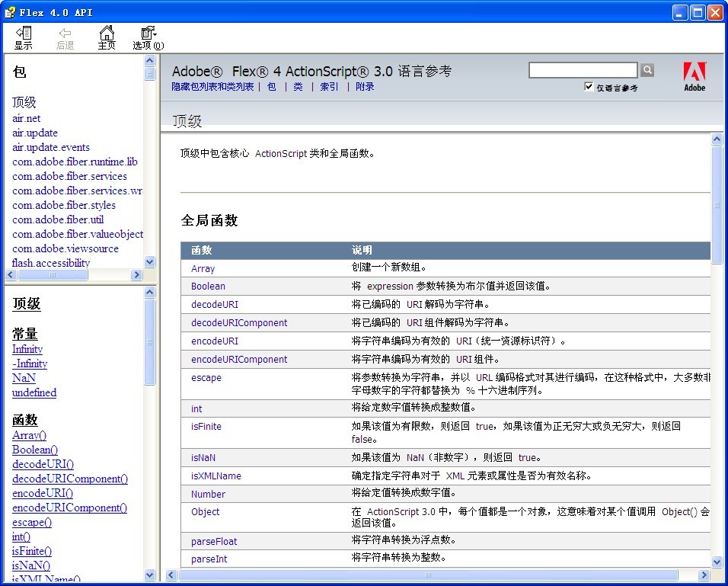
Task: Open the 类 header link
Action: point(298,86)
